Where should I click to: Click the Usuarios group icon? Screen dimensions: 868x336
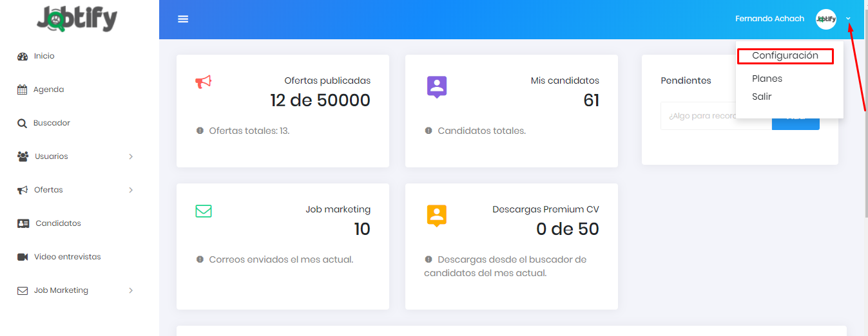click(23, 156)
